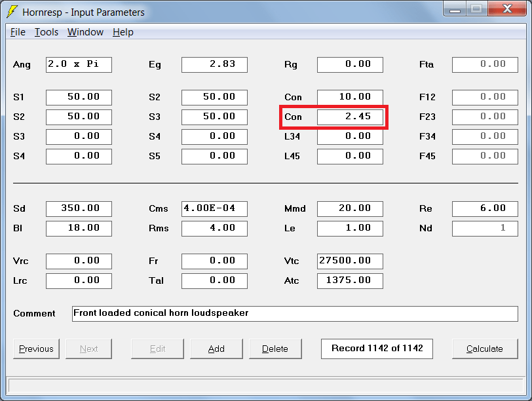
Task: Open the File menu
Action: click(18, 32)
